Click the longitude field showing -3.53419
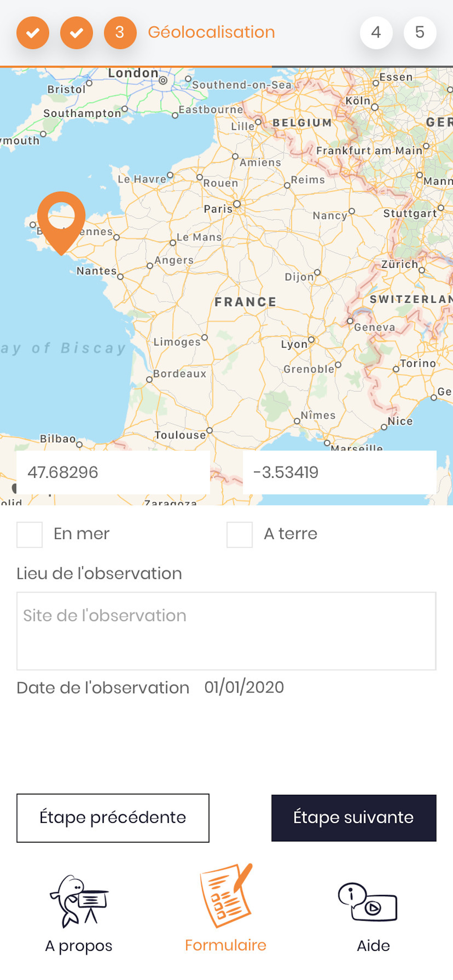 340,472
